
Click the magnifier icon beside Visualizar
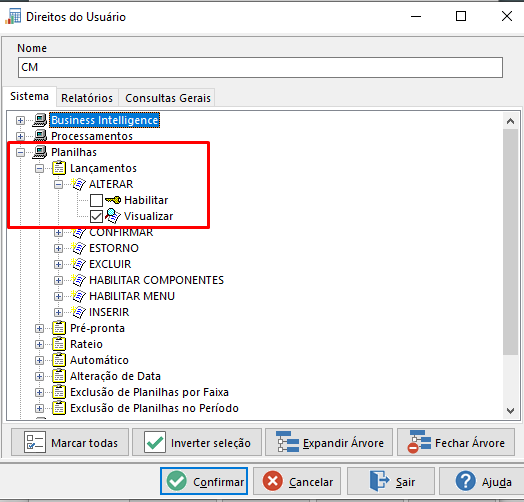point(113,216)
